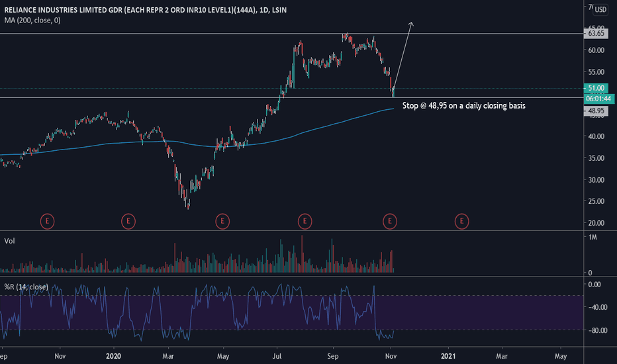Open the upcoming earnings marker near 2021
This screenshot has height=364, width=617.
461,221
